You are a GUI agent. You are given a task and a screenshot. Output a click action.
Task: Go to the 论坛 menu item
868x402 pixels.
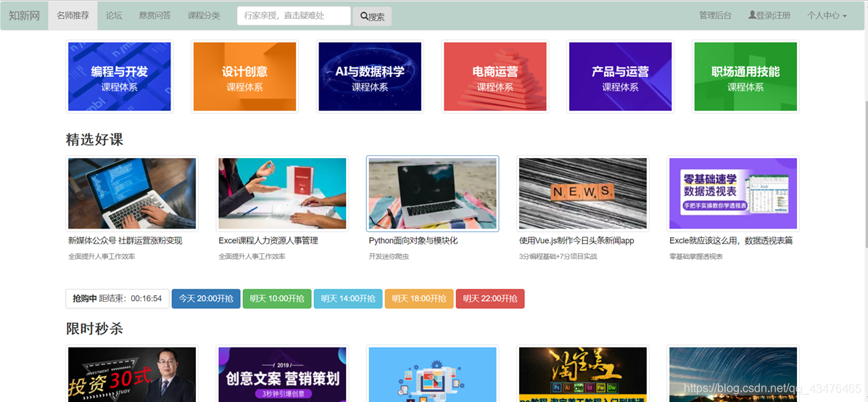click(113, 15)
